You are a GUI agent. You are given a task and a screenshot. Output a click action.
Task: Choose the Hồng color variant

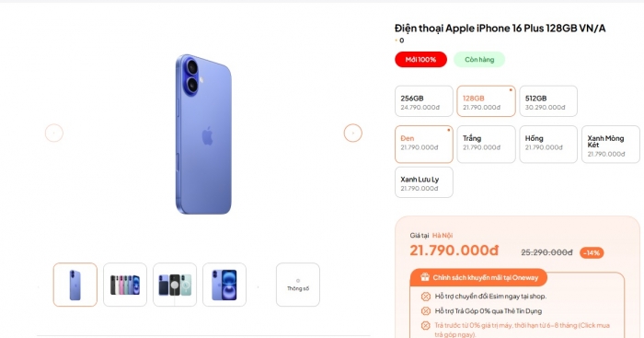(548, 145)
